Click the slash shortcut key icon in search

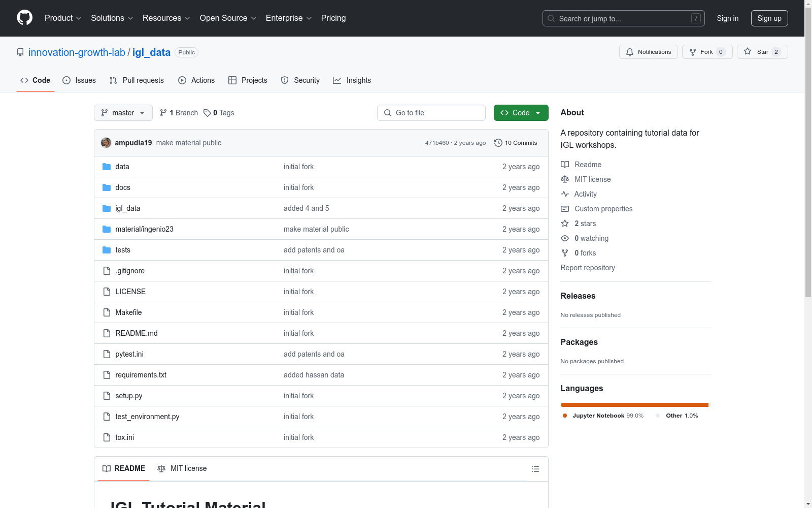point(696,18)
